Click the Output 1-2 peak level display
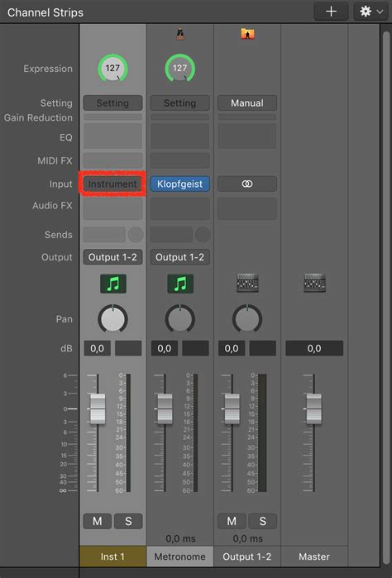 click(x=262, y=348)
